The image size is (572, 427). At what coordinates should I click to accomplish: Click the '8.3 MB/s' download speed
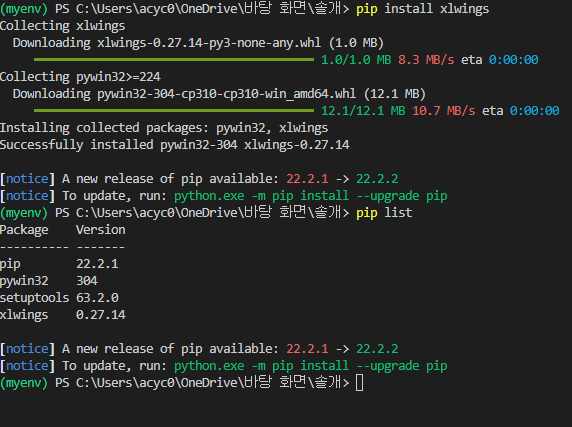click(426, 60)
